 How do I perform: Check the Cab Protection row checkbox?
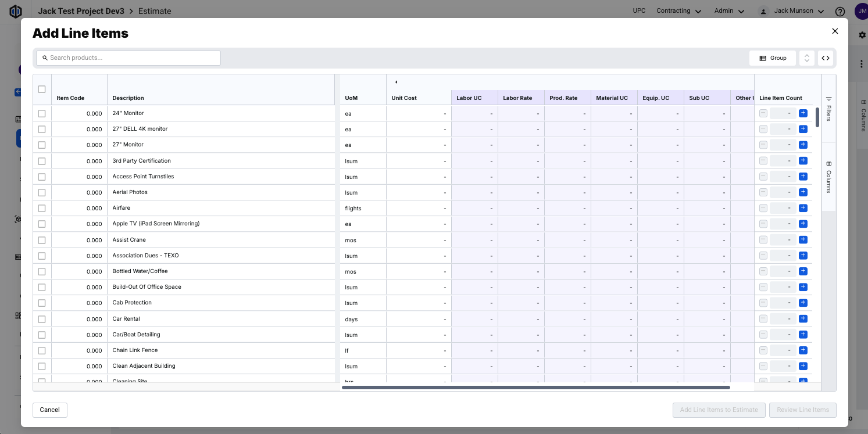click(42, 303)
